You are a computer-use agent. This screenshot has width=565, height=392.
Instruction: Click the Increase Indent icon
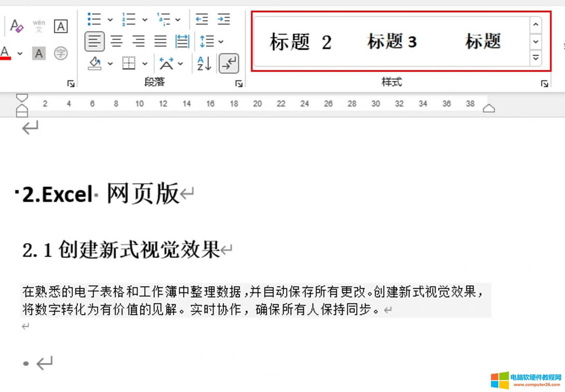(224, 20)
